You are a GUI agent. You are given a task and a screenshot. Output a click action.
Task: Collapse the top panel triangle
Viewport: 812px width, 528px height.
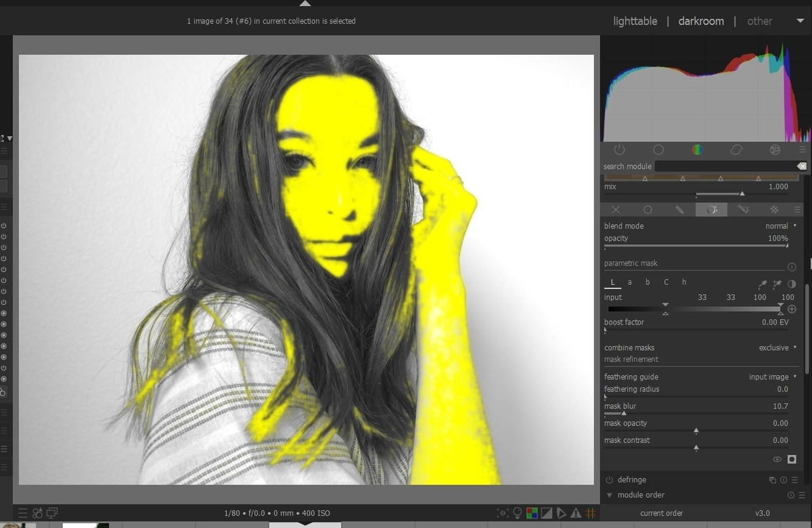click(305, 3)
